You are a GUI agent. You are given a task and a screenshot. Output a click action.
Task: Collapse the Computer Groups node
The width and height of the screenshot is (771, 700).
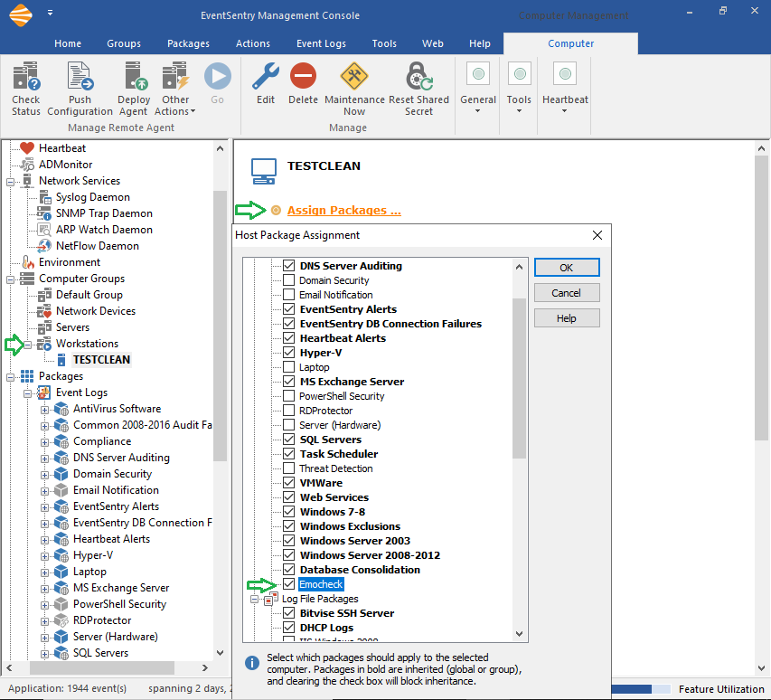[10, 279]
